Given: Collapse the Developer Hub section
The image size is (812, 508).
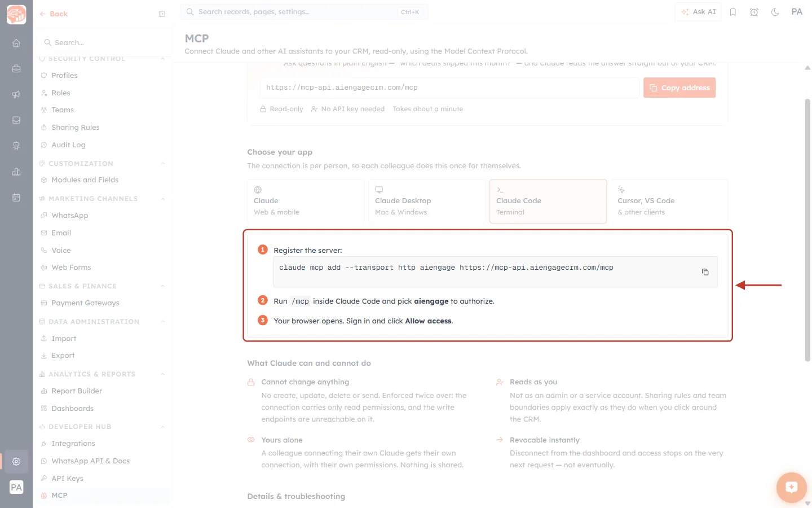Looking at the screenshot, I should tap(163, 427).
